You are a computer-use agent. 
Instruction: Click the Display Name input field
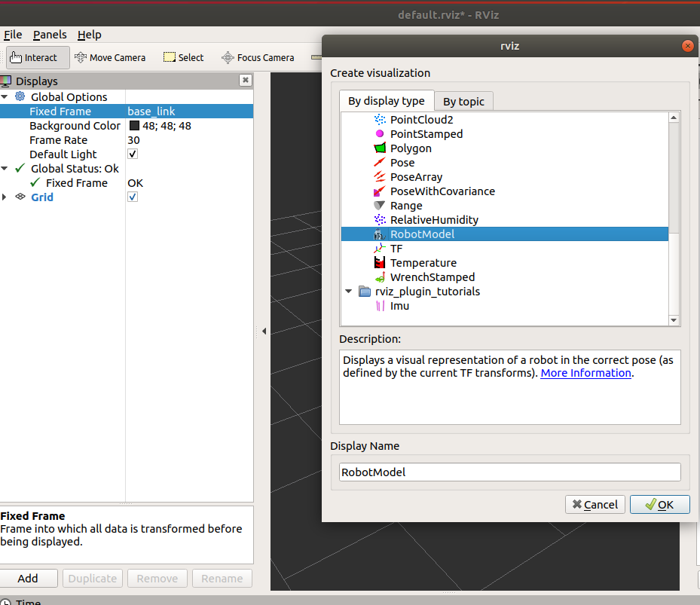(510, 472)
